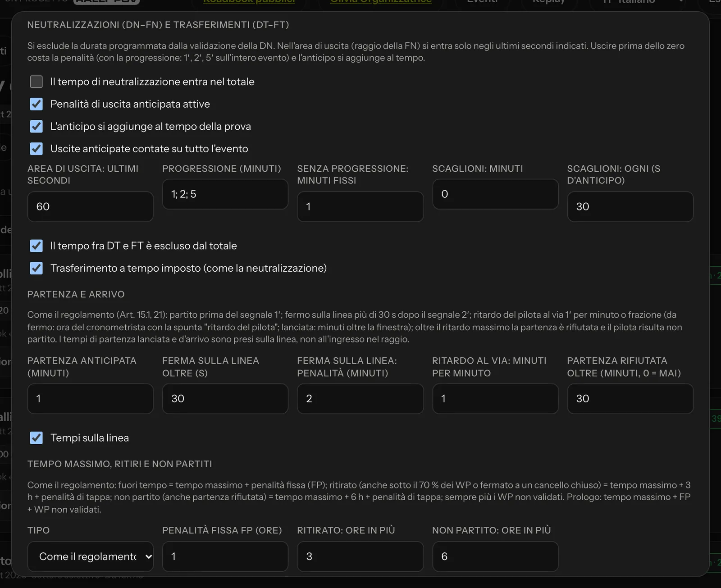The width and height of the screenshot is (721, 588).
Task: Uncheck 'Il tempo fra DT e FT è escluso'
Action: tap(36, 246)
